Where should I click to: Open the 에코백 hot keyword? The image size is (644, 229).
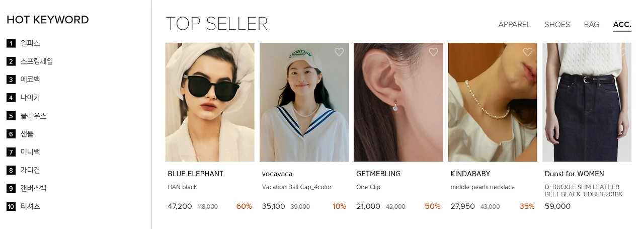[30, 80]
